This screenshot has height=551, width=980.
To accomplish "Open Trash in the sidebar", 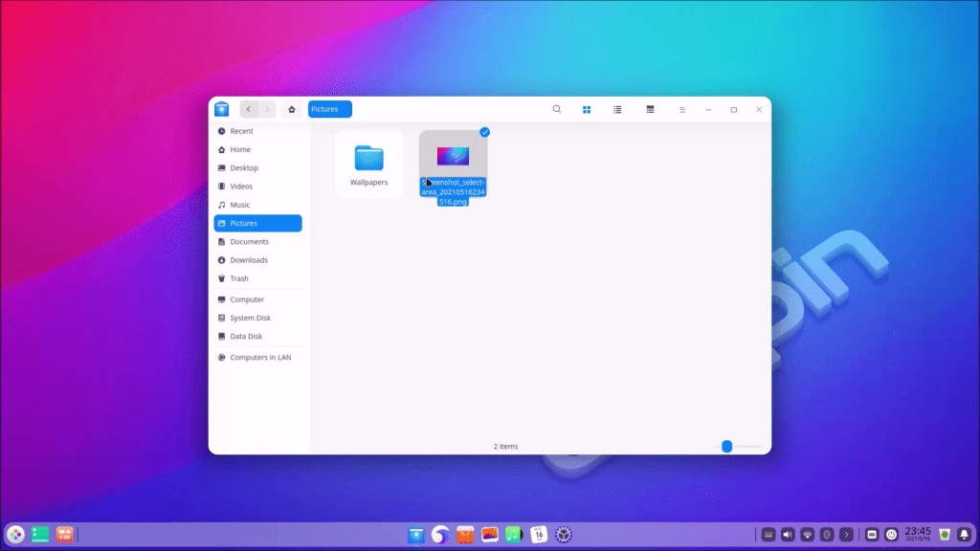I will click(x=238, y=278).
